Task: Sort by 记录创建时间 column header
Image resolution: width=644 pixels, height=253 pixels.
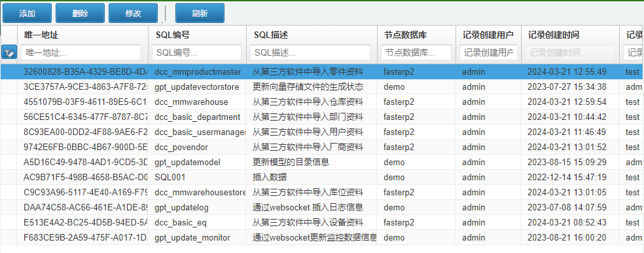Action: [553, 35]
